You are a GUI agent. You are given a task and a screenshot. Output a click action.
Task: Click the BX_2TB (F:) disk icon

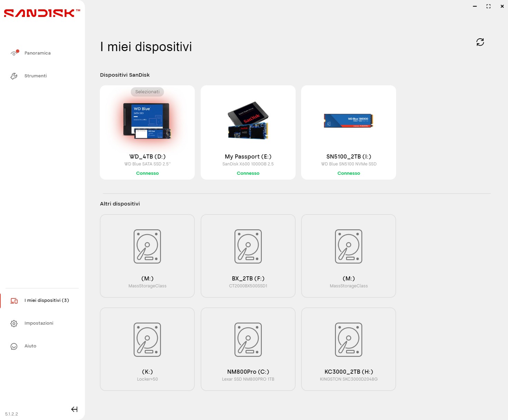tap(248, 246)
